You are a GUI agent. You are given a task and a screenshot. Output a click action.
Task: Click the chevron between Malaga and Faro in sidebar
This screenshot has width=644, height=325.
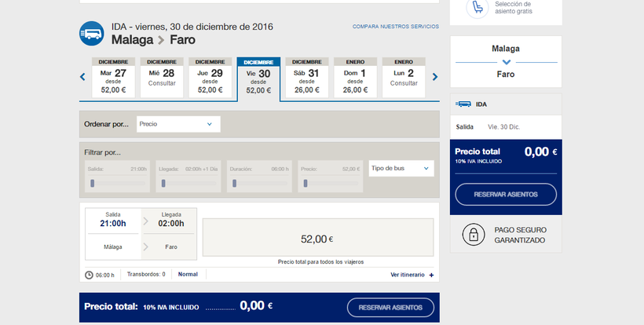(x=507, y=62)
